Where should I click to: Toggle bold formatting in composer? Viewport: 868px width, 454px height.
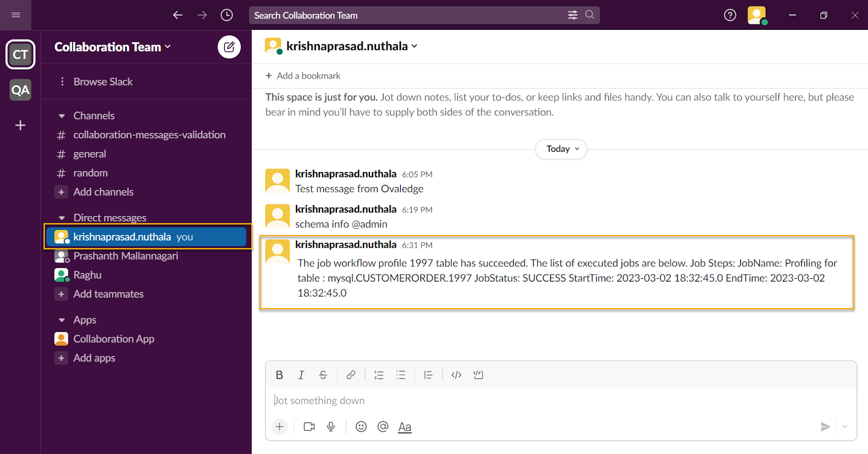coord(279,375)
